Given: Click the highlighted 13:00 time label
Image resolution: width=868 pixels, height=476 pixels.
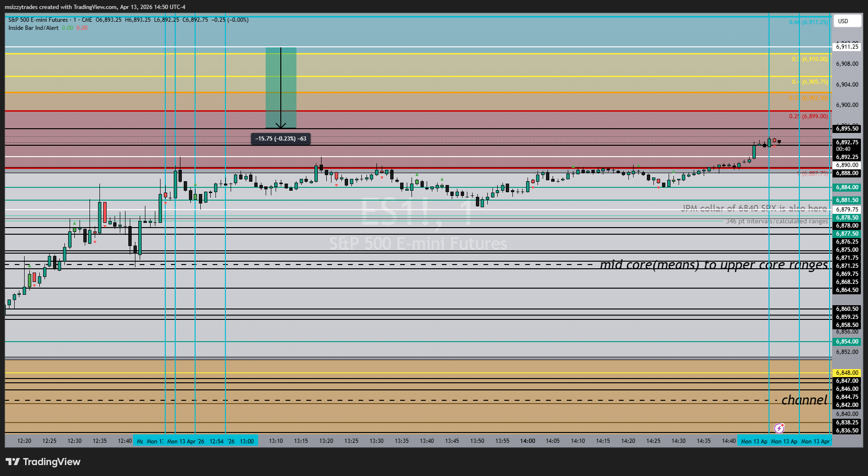Looking at the screenshot, I should tap(247, 441).
